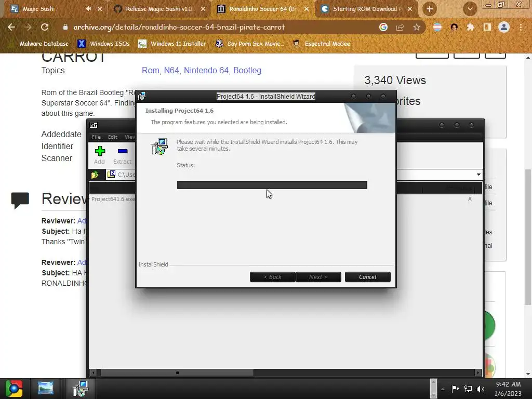Viewport: 532px width, 399px height.
Task: Click Cancel in InstallShield Wizard
Action: 367,277
